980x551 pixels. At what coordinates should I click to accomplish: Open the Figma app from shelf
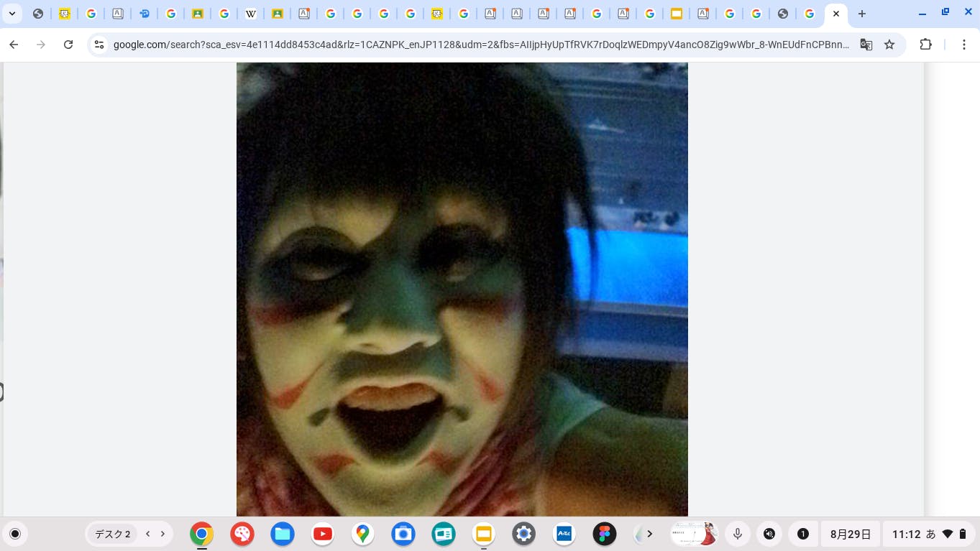[x=605, y=534]
